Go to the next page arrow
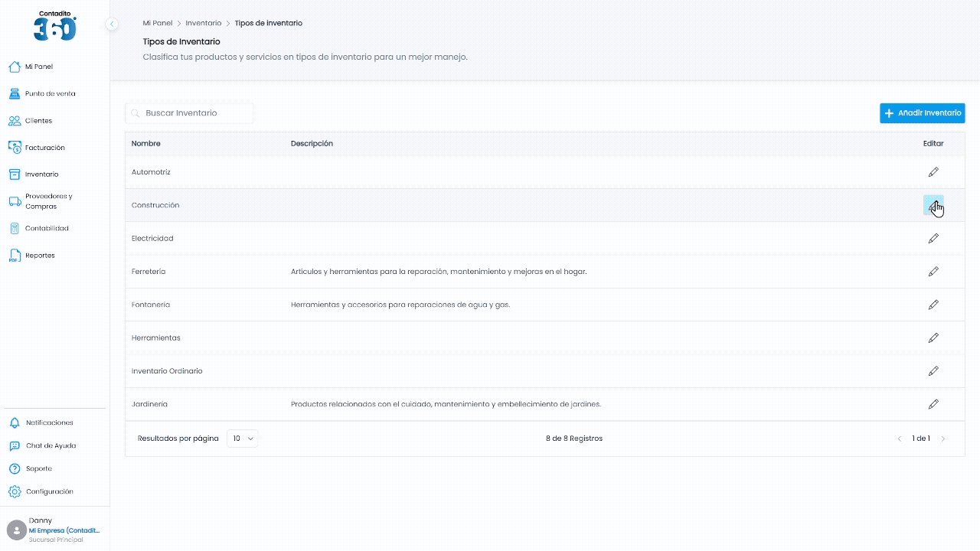Image resolution: width=980 pixels, height=551 pixels. [x=943, y=439]
